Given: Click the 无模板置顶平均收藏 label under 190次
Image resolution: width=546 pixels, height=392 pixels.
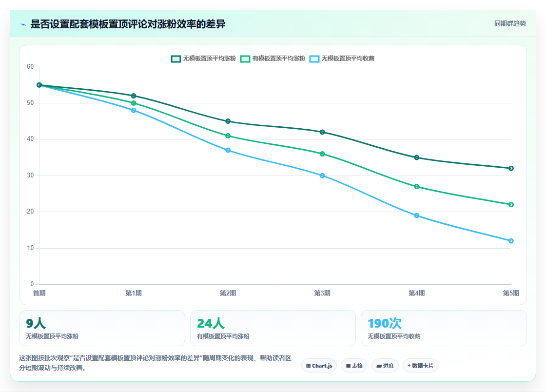Looking at the screenshot, I should point(394,336).
